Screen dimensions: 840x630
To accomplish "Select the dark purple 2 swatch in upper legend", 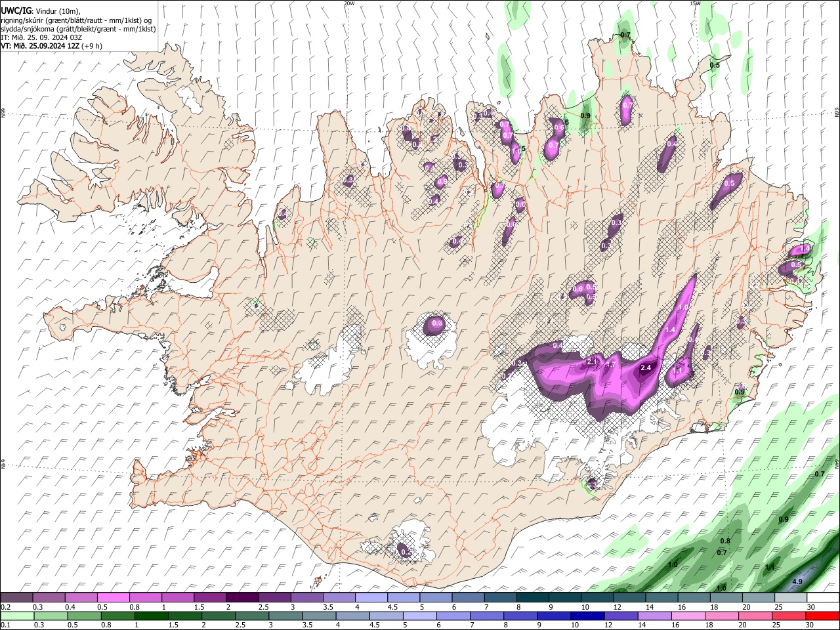I will coord(241,598).
